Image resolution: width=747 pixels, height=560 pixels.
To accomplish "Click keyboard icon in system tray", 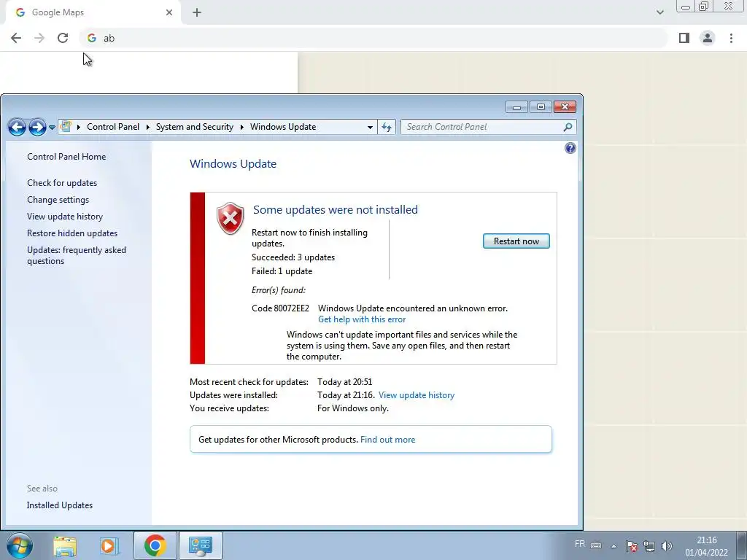I will [595, 545].
